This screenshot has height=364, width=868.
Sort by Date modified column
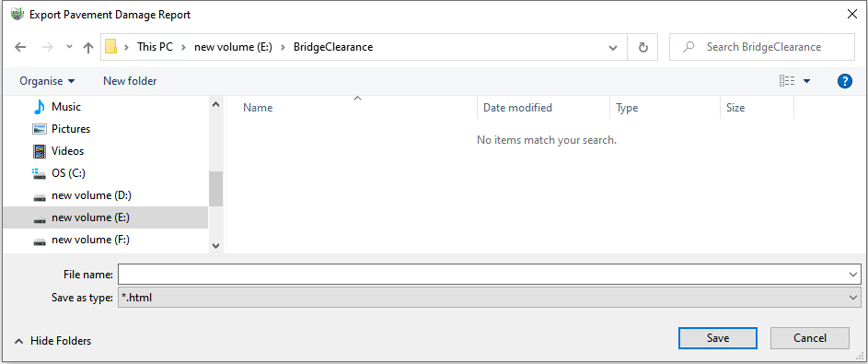[544, 108]
